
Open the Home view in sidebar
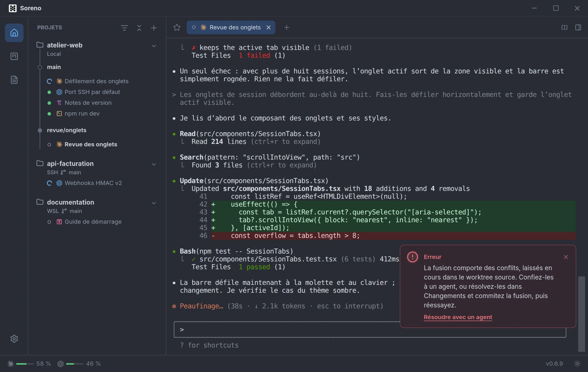[14, 33]
